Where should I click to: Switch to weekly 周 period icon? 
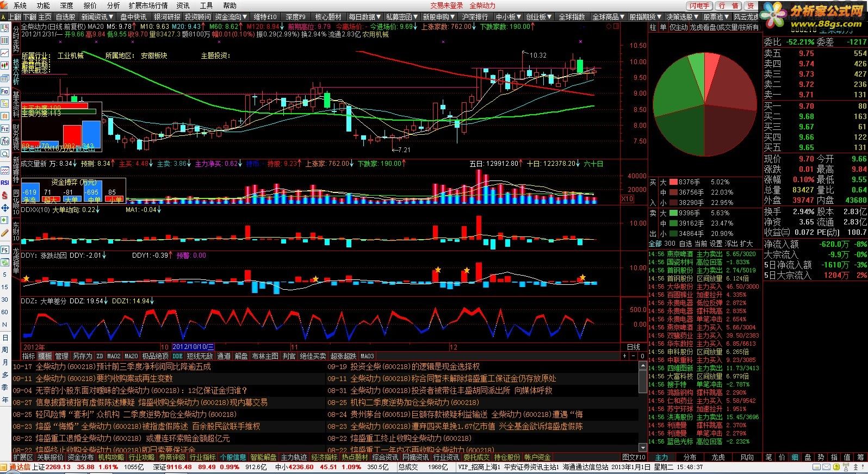point(5,350)
